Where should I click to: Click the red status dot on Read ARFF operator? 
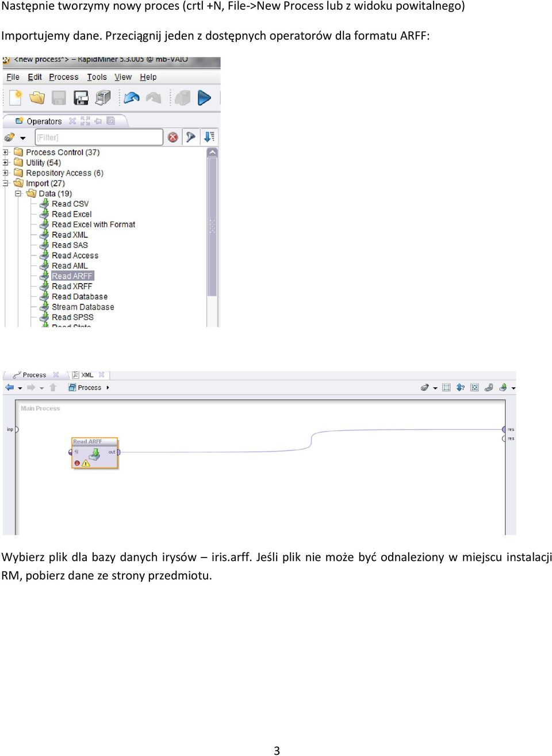tap(77, 463)
